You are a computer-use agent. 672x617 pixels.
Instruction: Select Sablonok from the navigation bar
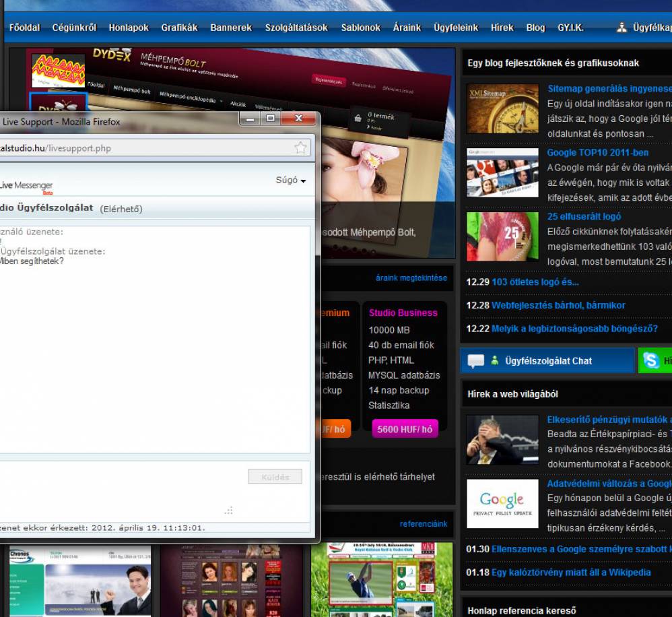click(360, 28)
